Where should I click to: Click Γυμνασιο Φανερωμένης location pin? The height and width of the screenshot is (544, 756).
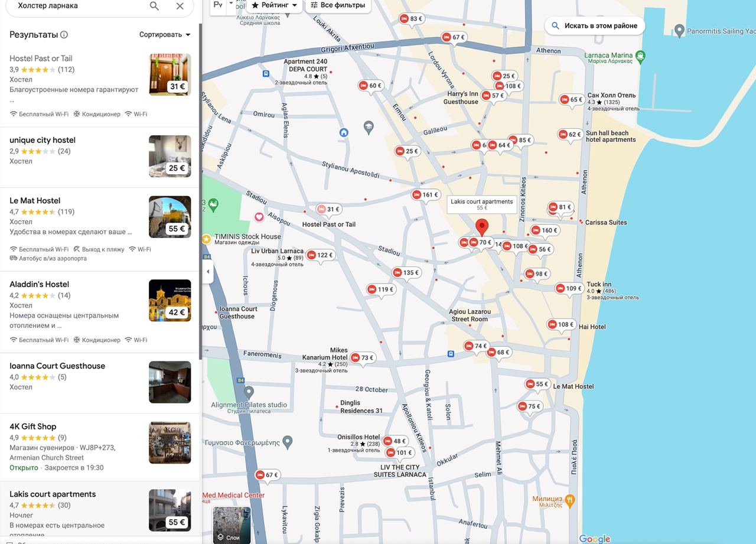[288, 441]
